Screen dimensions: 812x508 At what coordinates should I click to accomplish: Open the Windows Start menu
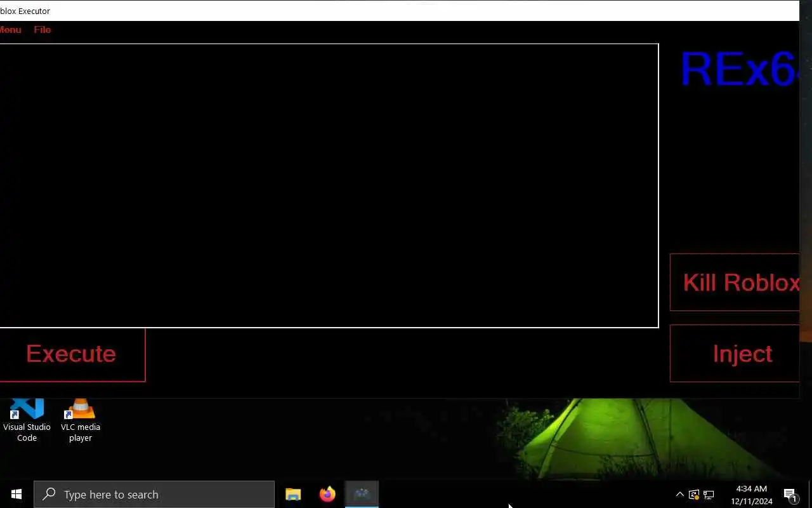[x=16, y=494]
